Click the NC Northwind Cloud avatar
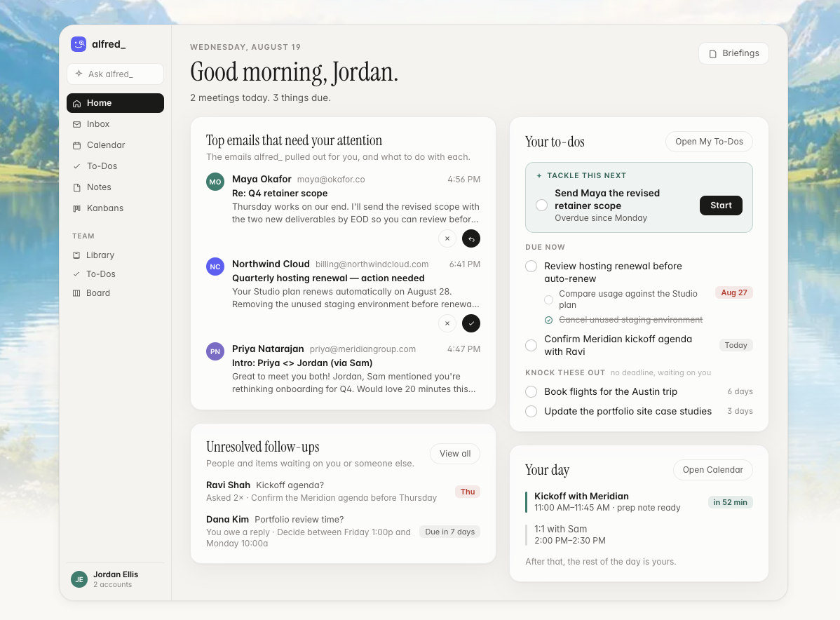Viewport: 840px width, 620px height. (215, 267)
